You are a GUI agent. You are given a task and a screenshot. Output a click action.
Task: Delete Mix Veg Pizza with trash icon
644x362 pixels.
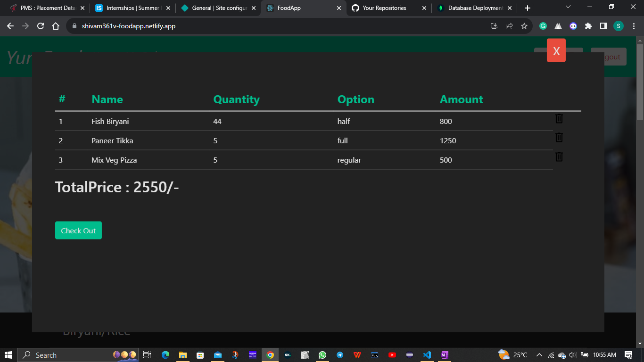559,157
